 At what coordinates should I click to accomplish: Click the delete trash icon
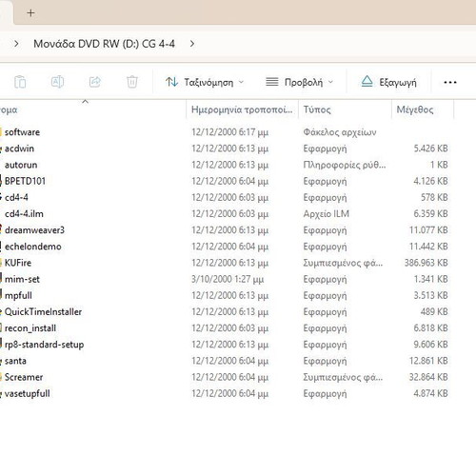pos(132,82)
